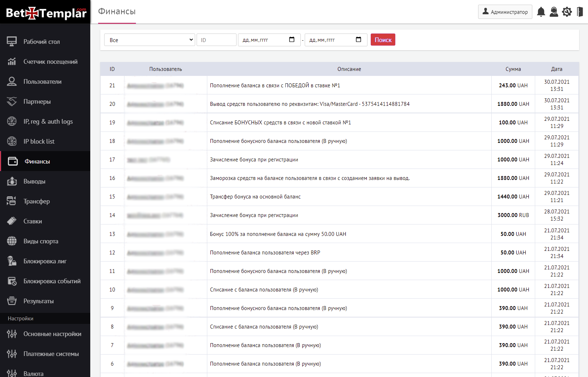
Task: Click the notifications bell icon
Action: 541,12
